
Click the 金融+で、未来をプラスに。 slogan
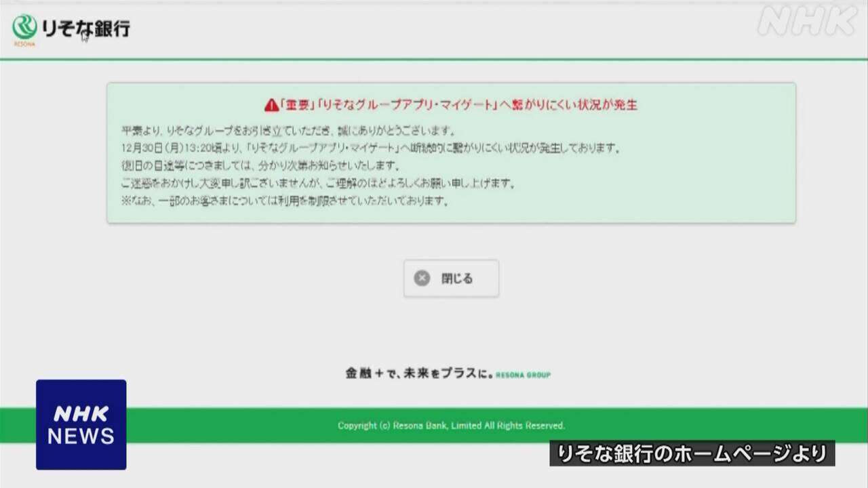coord(419,373)
